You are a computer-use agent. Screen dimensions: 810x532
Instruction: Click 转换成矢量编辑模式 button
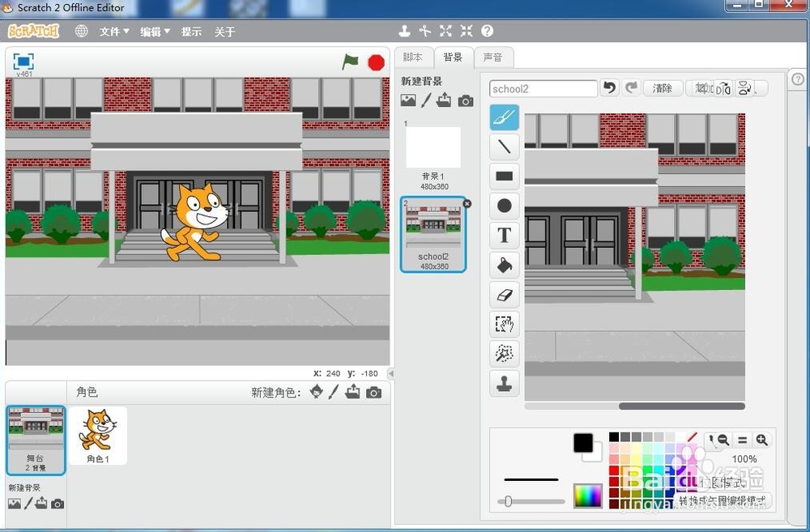click(723, 500)
